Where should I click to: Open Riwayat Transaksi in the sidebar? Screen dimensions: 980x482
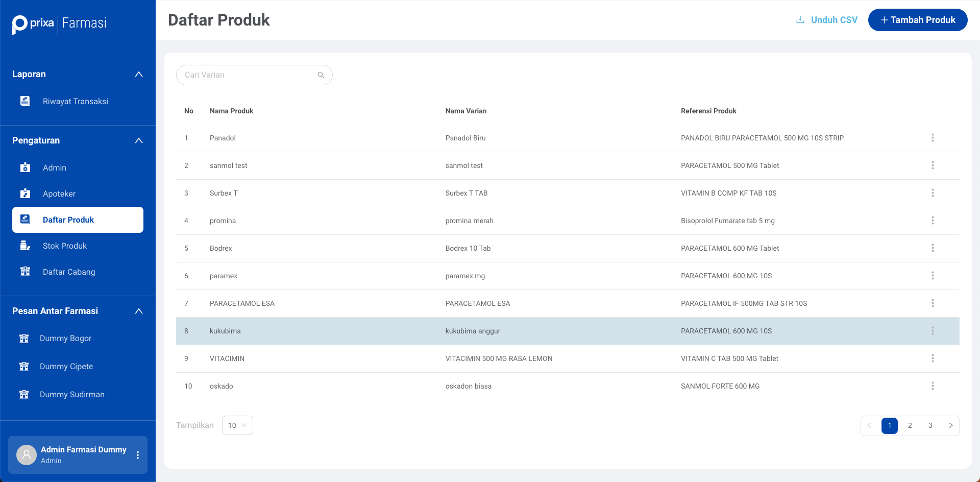coord(75,102)
